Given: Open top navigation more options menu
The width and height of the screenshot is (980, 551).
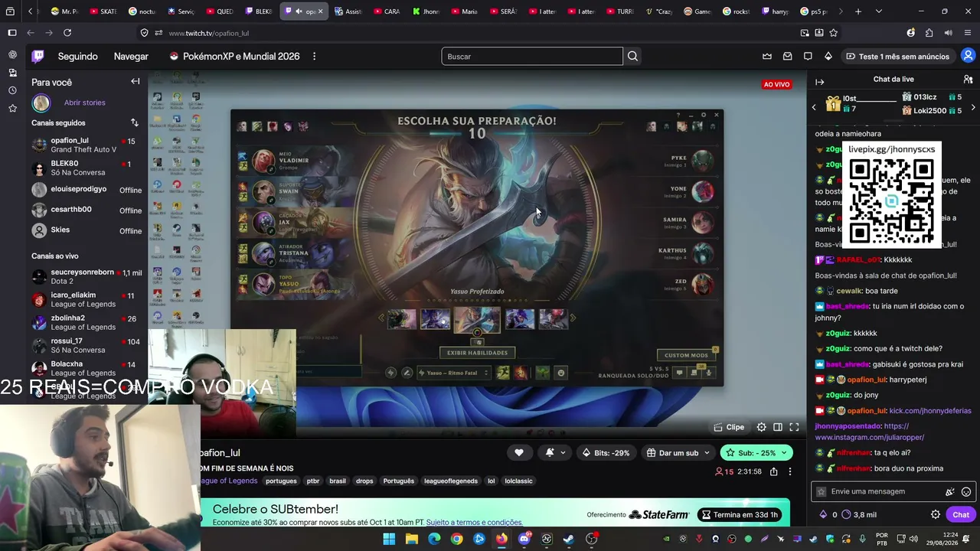Looking at the screenshot, I should [x=314, y=56].
